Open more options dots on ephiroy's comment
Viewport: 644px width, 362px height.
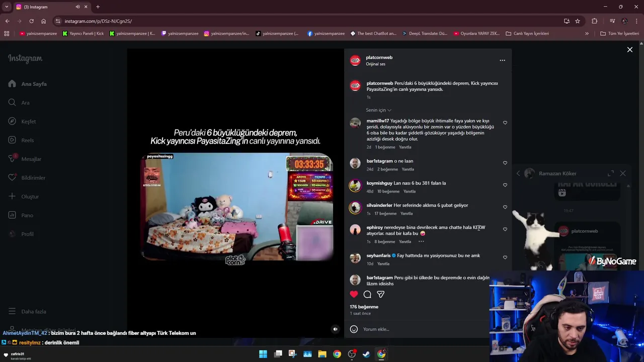click(421, 242)
